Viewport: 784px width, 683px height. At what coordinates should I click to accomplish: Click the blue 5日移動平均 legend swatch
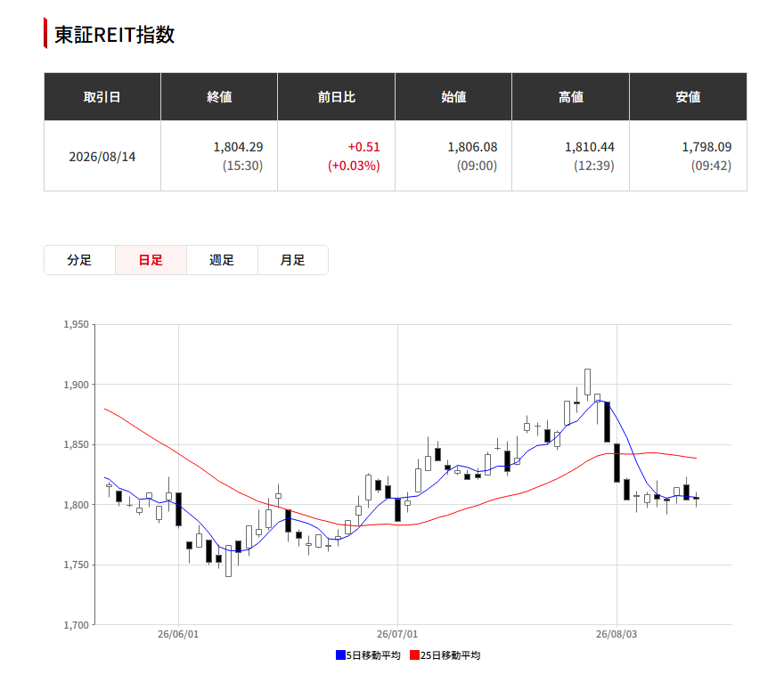(x=340, y=655)
